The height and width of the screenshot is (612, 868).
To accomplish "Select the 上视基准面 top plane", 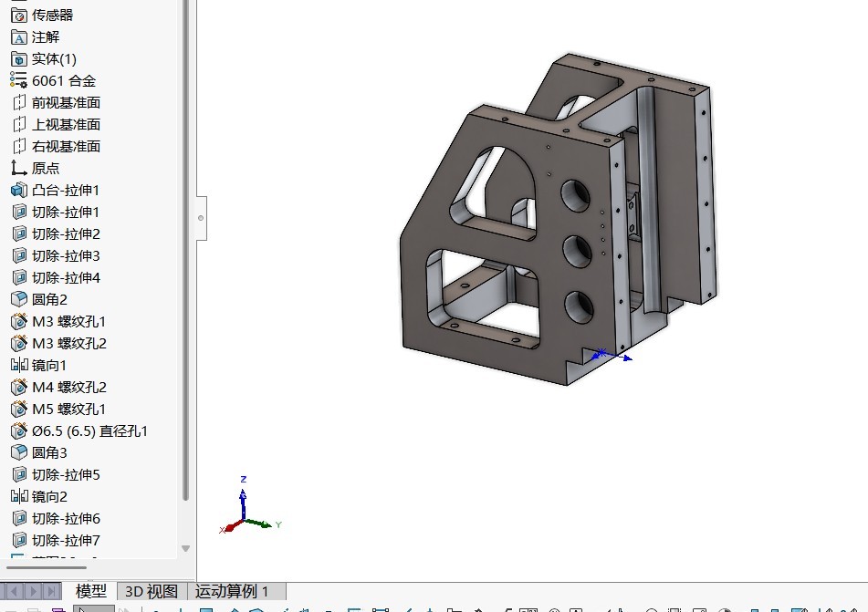I will point(66,125).
